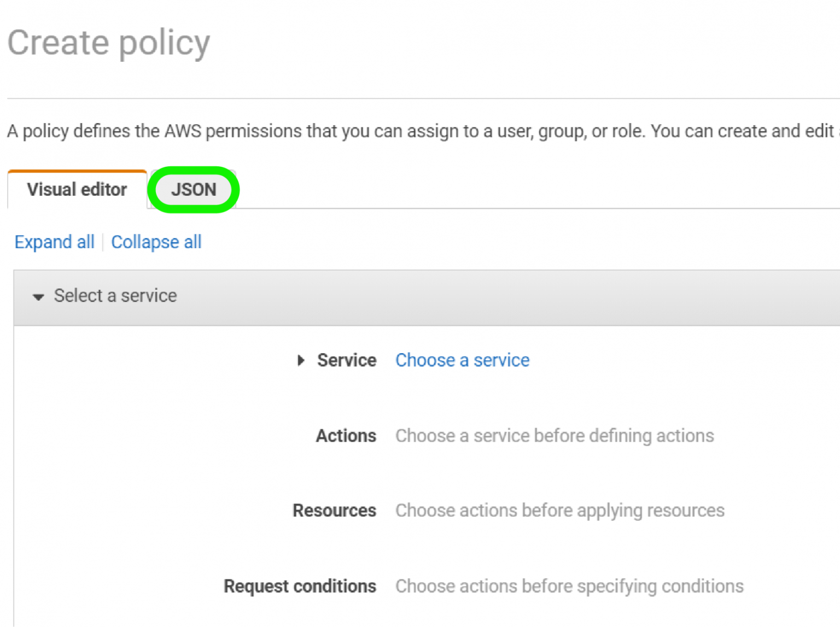Click the separator between Expand all and Collapse all

(x=103, y=242)
